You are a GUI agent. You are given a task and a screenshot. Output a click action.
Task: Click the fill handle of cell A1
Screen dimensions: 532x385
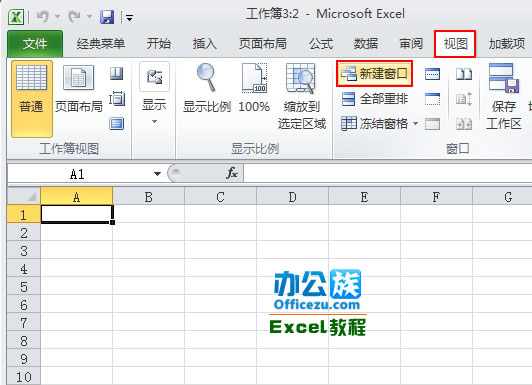click(x=112, y=223)
